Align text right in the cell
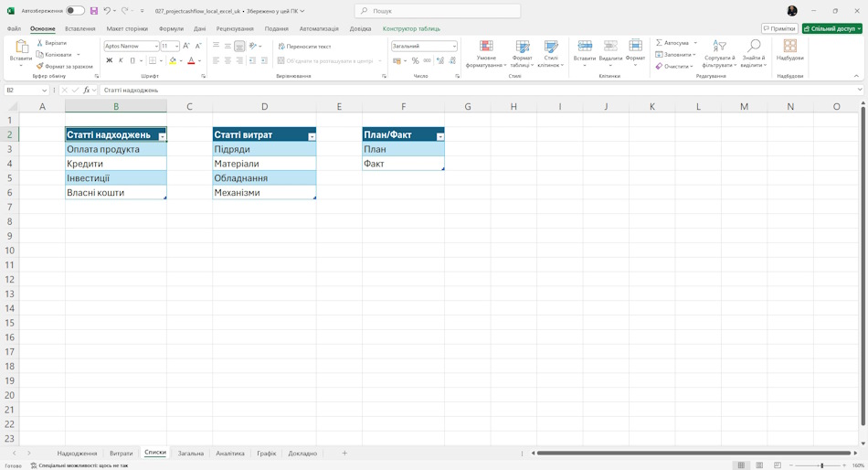The height and width of the screenshot is (470, 868). point(239,60)
